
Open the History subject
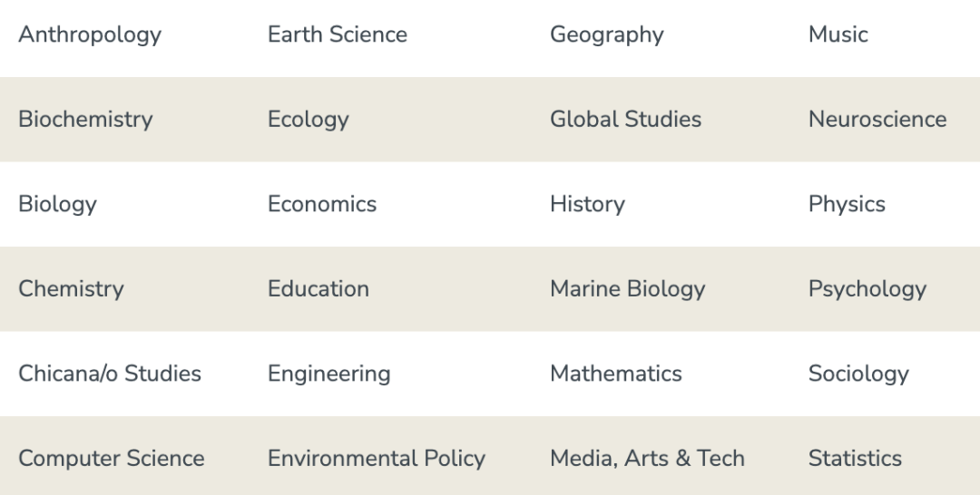click(x=587, y=204)
